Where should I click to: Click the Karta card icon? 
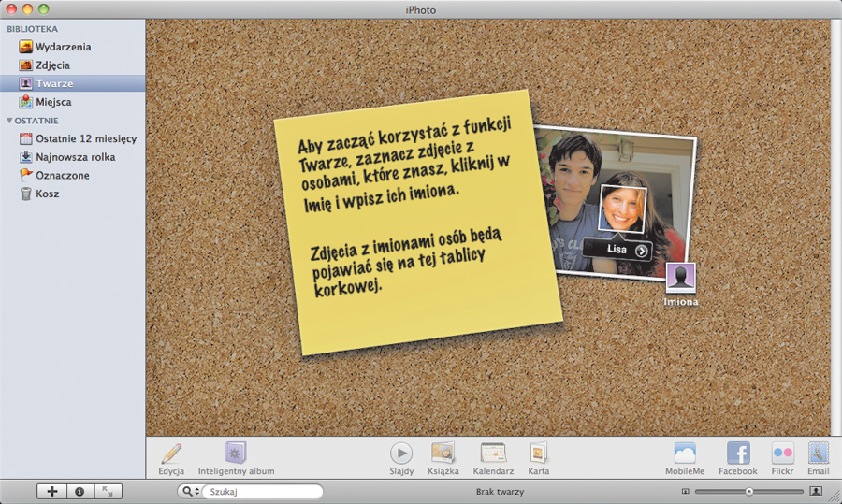(x=538, y=454)
